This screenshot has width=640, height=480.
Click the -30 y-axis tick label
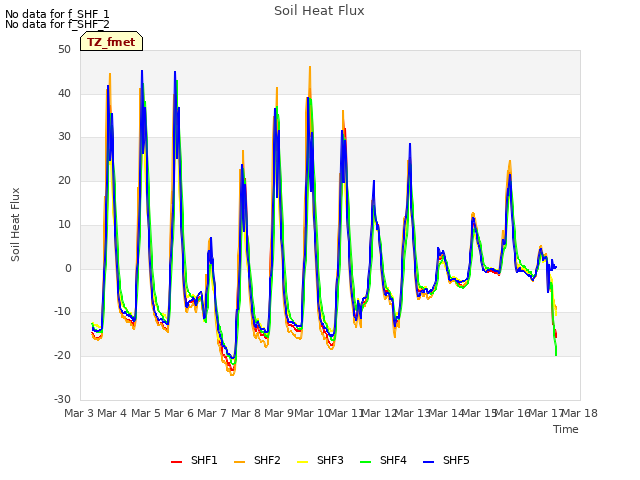[62, 399]
